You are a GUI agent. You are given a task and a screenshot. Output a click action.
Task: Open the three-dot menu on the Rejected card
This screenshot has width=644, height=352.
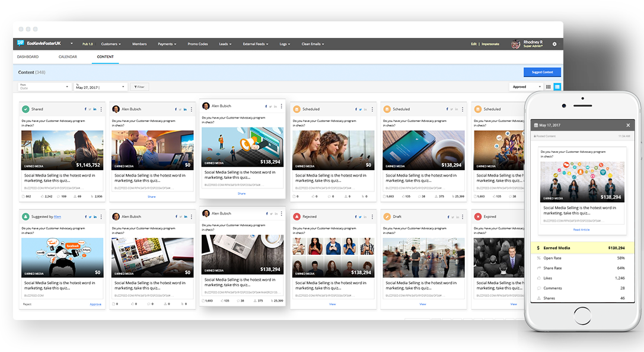click(x=372, y=217)
